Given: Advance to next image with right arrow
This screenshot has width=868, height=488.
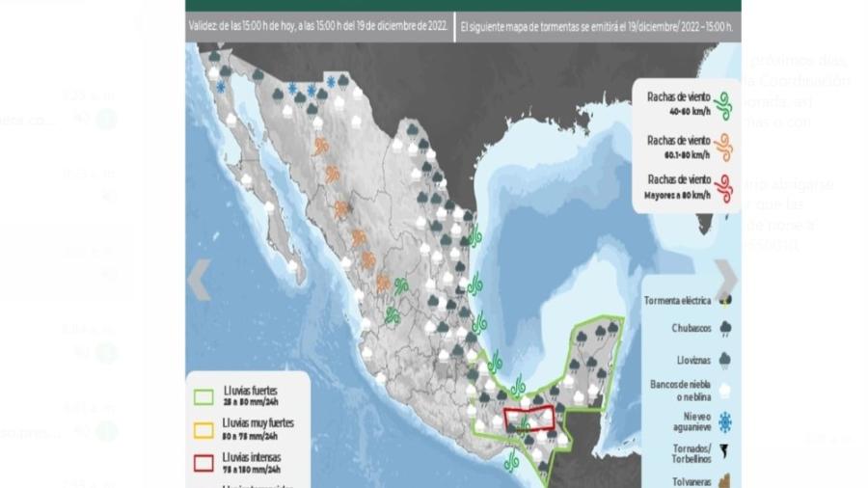Looking at the screenshot, I should click(725, 280).
